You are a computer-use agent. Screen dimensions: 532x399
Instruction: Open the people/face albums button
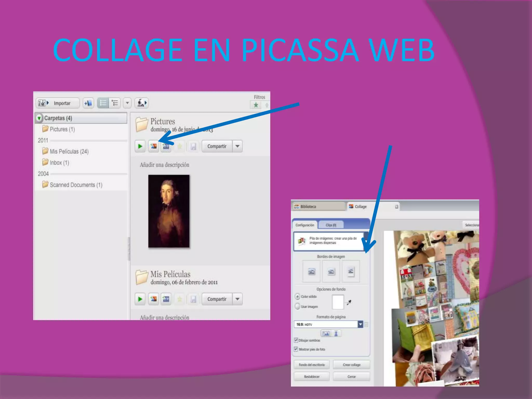pos(142,103)
